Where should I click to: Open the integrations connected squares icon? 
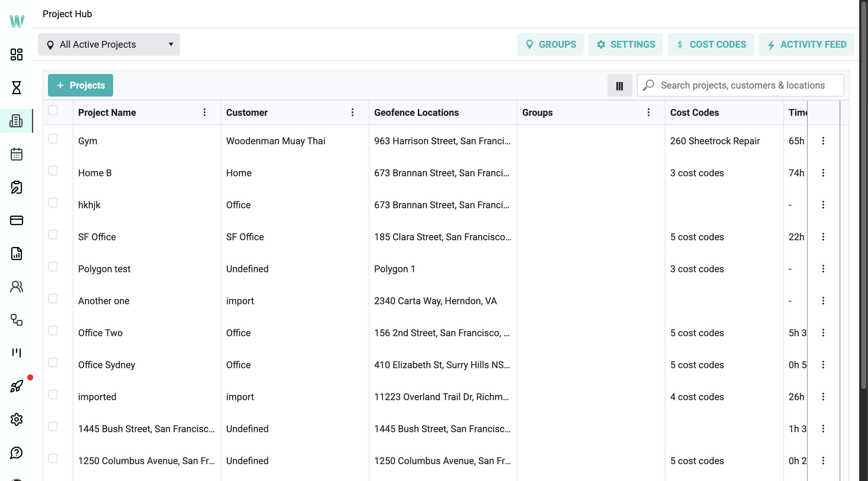point(16,320)
